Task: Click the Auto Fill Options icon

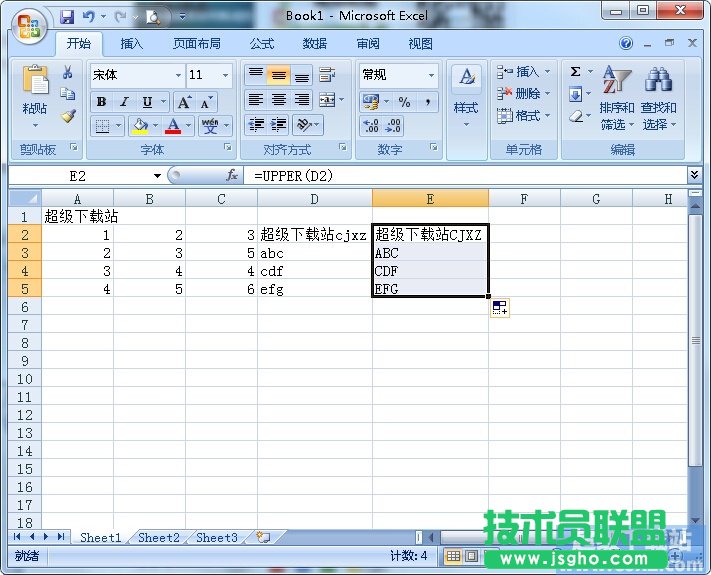Action: point(500,308)
